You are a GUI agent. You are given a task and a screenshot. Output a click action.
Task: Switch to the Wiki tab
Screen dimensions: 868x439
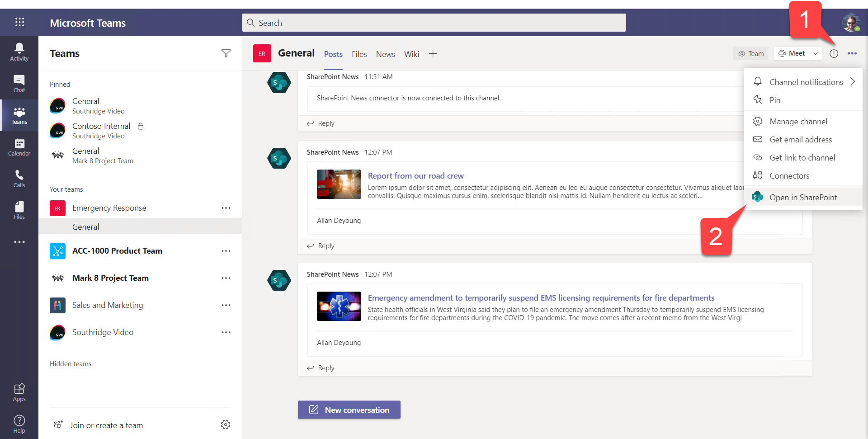click(411, 54)
